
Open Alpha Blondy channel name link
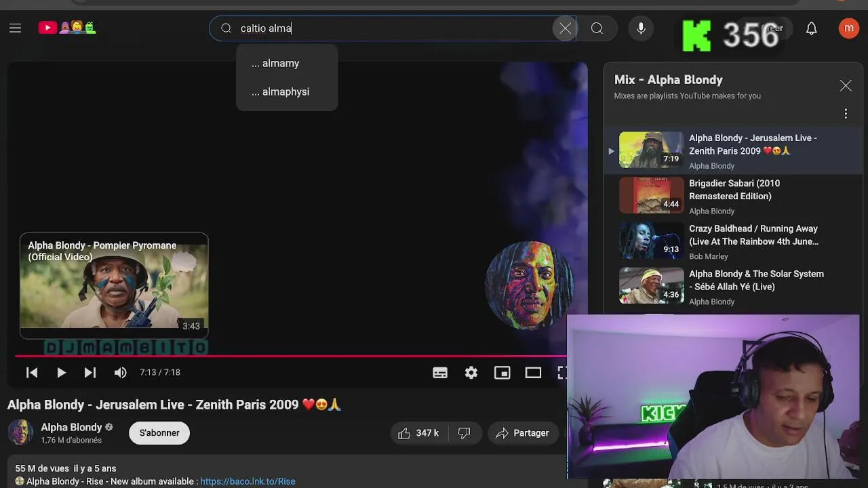click(x=71, y=427)
